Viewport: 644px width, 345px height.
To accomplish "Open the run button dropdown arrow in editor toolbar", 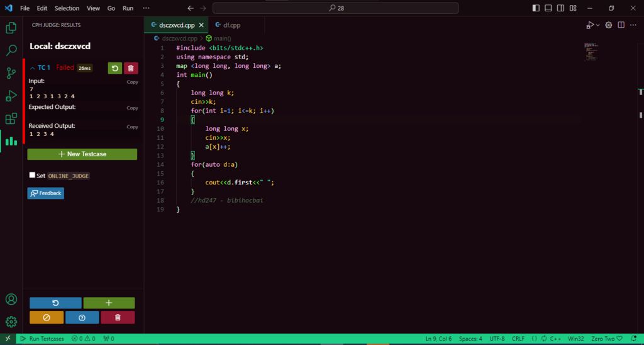I will click(597, 25).
